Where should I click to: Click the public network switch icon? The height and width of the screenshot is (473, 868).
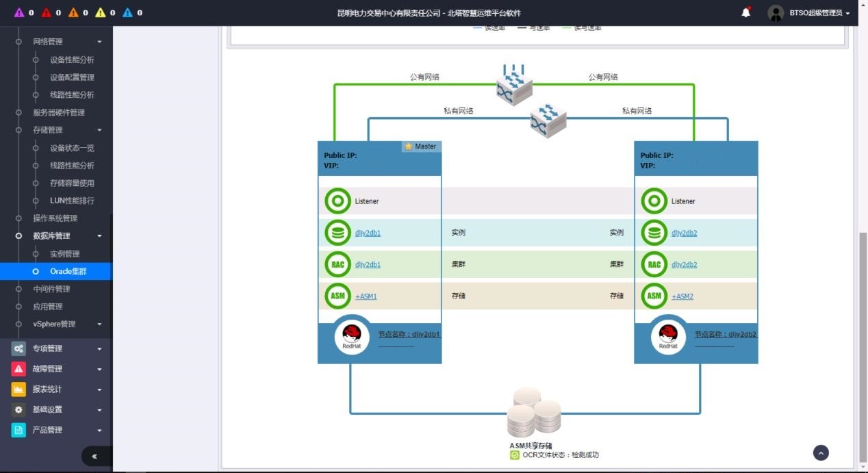pos(514,86)
